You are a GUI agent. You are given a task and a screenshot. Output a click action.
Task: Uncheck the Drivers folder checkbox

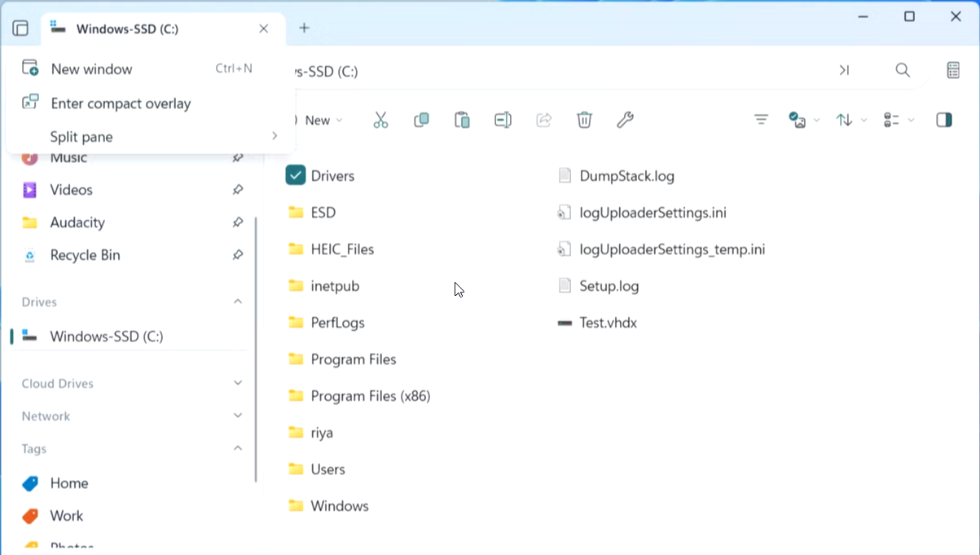[x=296, y=176]
